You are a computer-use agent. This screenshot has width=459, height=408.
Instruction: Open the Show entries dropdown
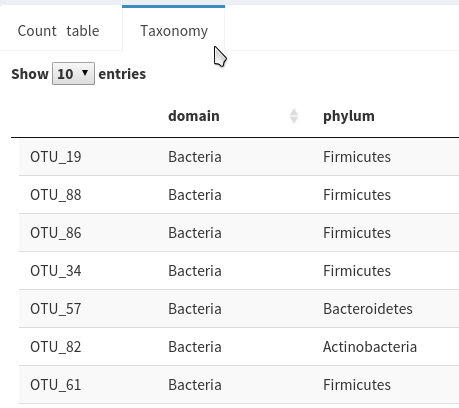(73, 73)
